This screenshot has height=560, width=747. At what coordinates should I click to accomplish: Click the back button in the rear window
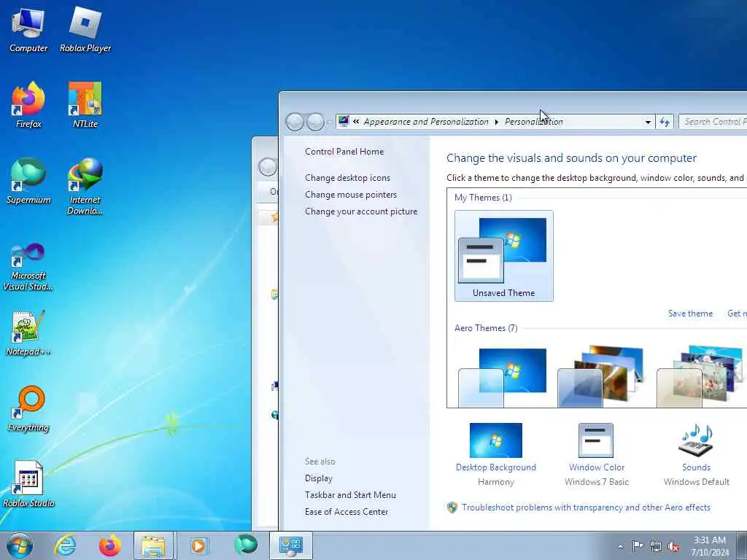[267, 167]
